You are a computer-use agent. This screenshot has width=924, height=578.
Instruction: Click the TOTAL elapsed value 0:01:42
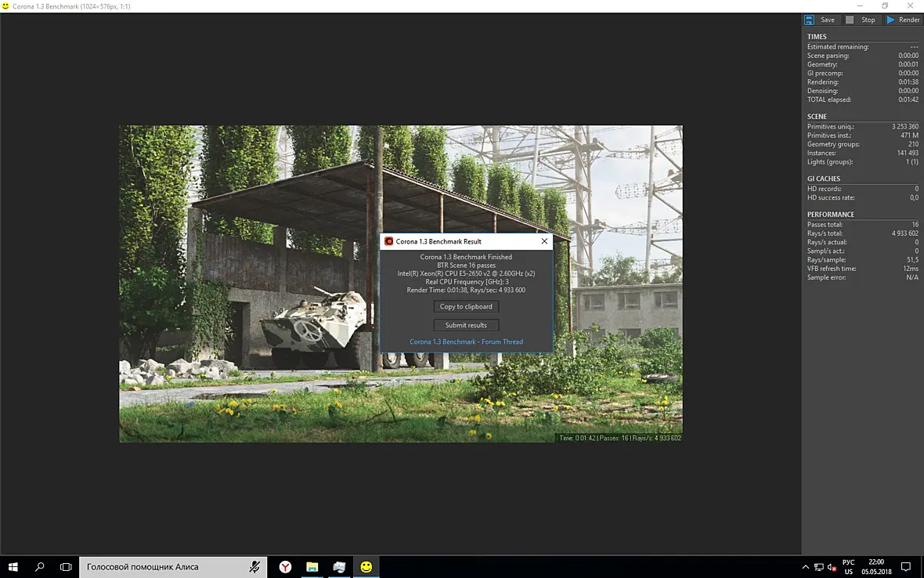[x=908, y=99]
